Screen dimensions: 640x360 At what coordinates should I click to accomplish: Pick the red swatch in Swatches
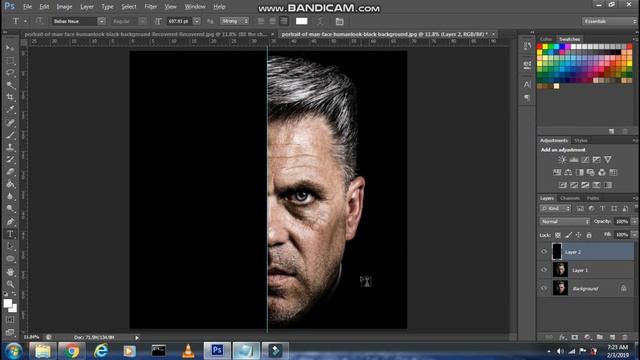(540, 47)
